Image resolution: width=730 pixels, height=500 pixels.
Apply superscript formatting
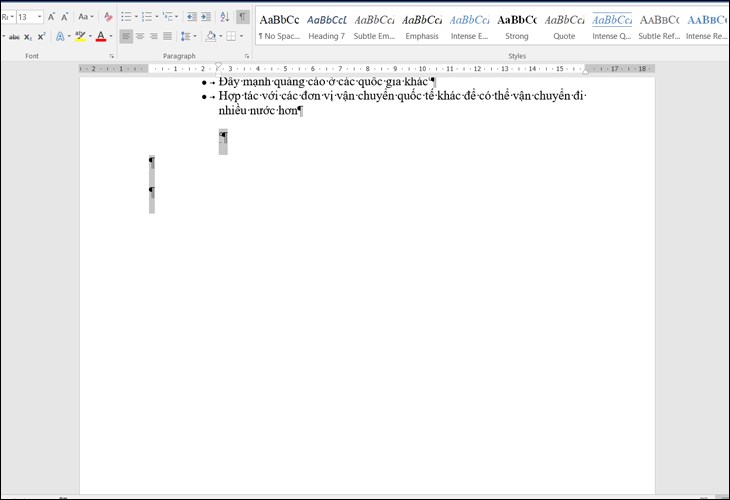41,37
